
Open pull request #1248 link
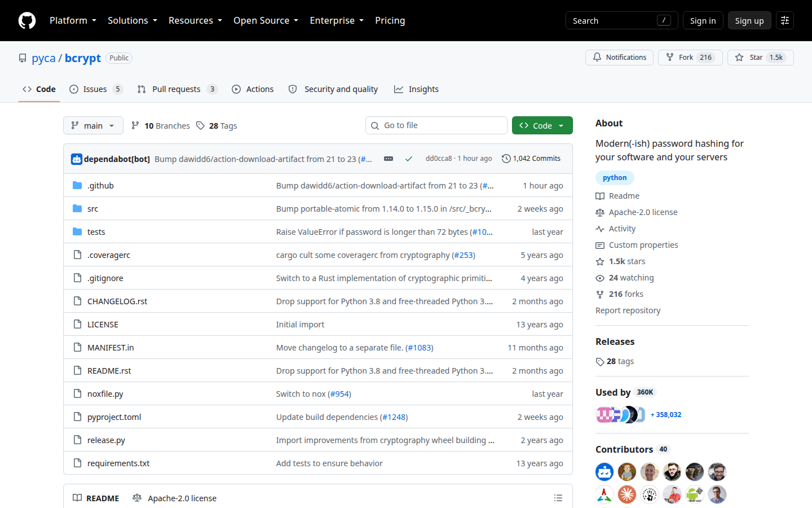pyautogui.click(x=394, y=417)
